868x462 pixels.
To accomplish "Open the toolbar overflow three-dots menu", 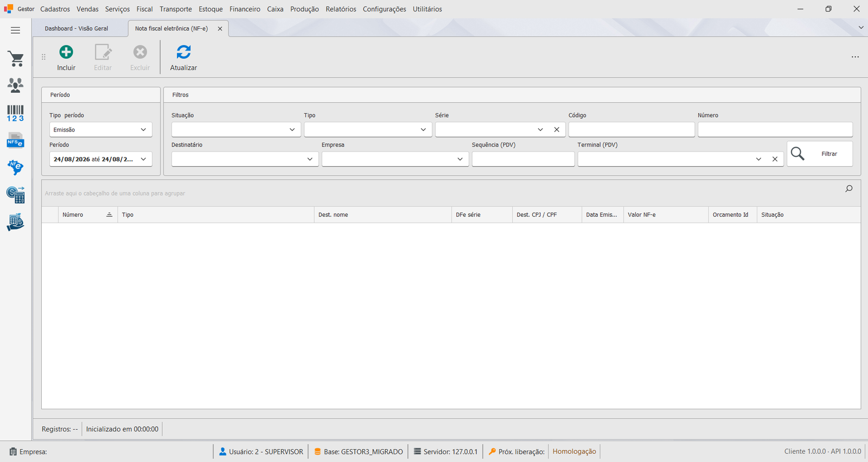I will 855,57.
